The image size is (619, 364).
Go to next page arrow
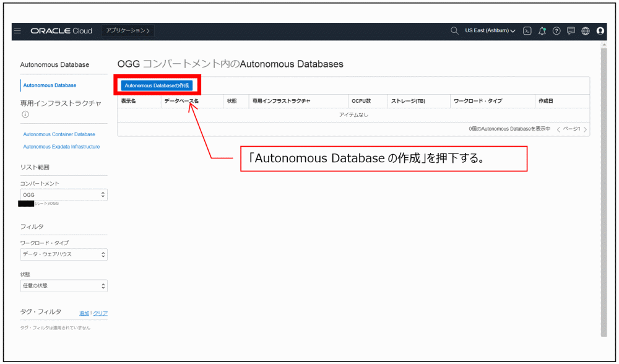pyautogui.click(x=585, y=129)
